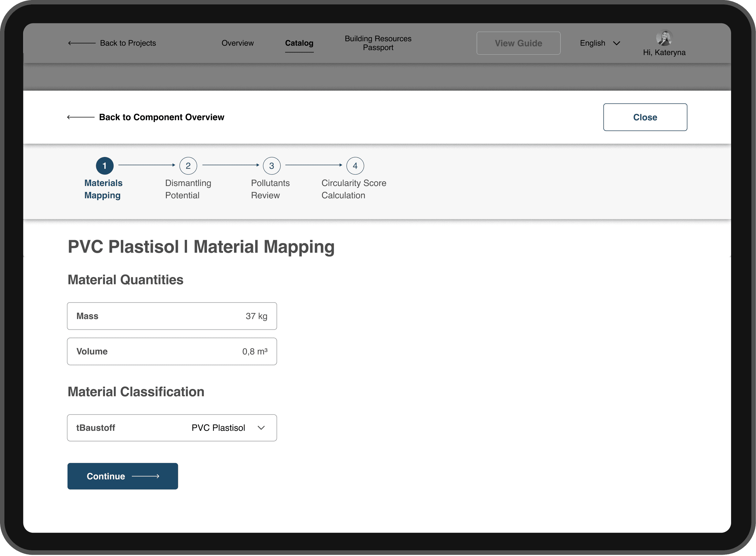The height and width of the screenshot is (556, 756).
Task: Select the Catalog tab
Action: coord(299,43)
